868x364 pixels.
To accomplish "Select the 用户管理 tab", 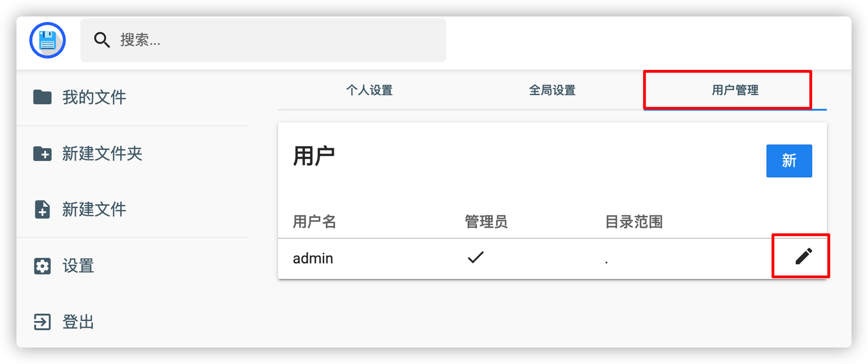I will [x=735, y=90].
